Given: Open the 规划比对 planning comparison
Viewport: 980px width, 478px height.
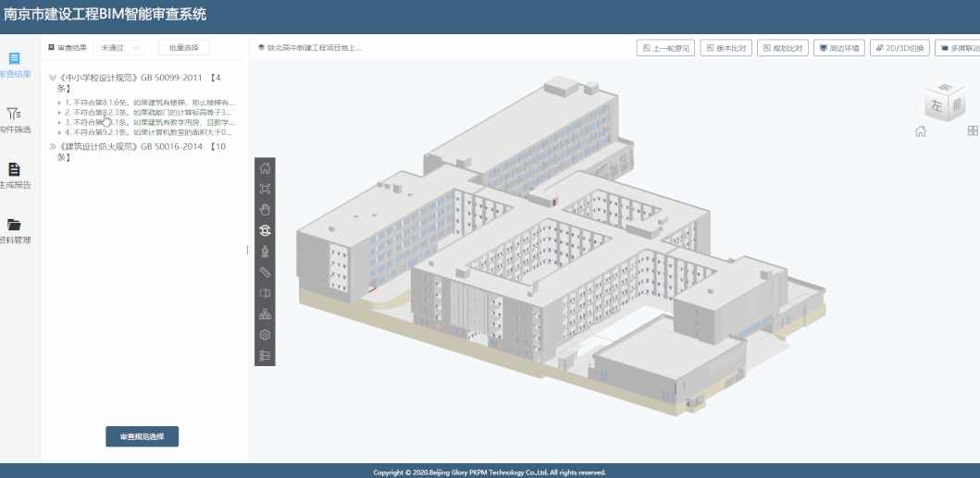Looking at the screenshot, I should (x=783, y=48).
